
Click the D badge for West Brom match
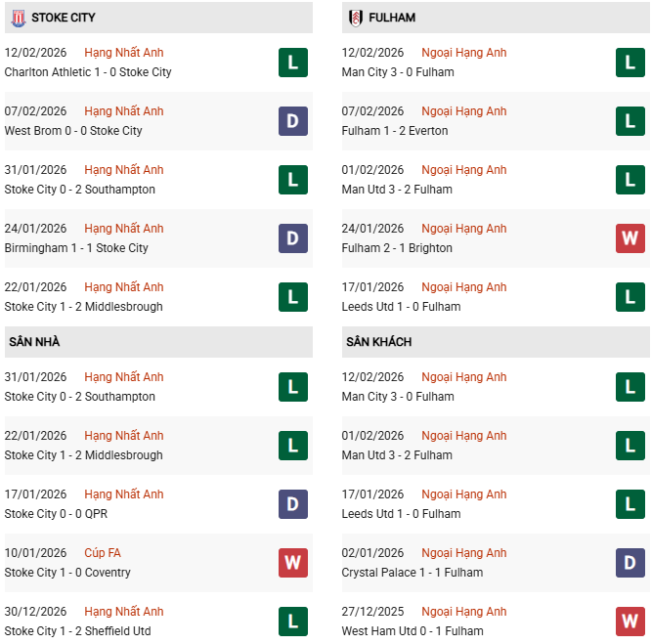point(292,121)
